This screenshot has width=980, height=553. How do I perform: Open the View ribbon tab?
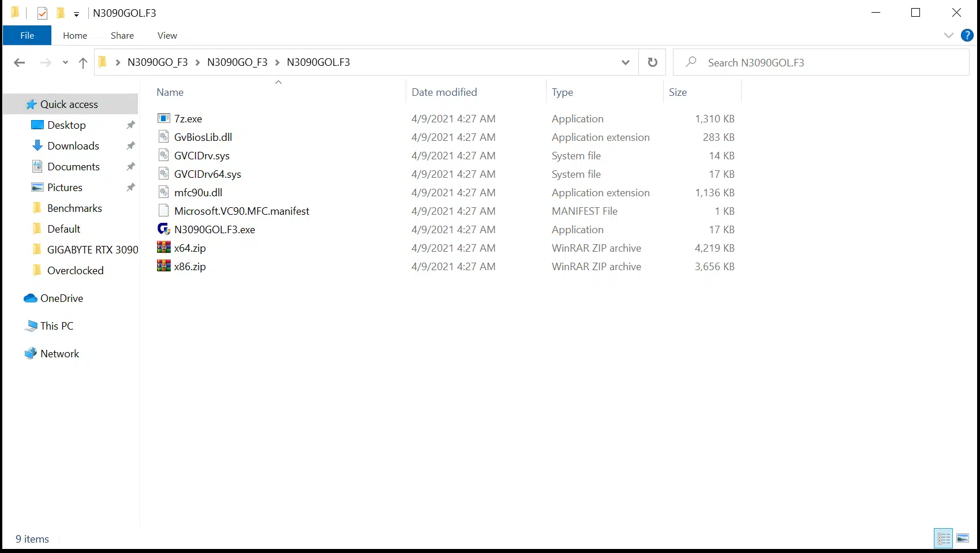[167, 35]
